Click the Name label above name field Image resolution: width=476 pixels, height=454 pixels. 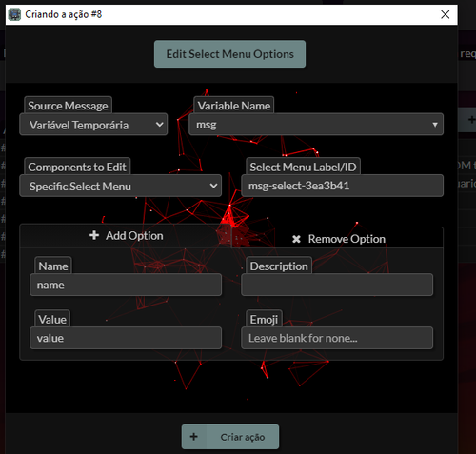click(53, 266)
